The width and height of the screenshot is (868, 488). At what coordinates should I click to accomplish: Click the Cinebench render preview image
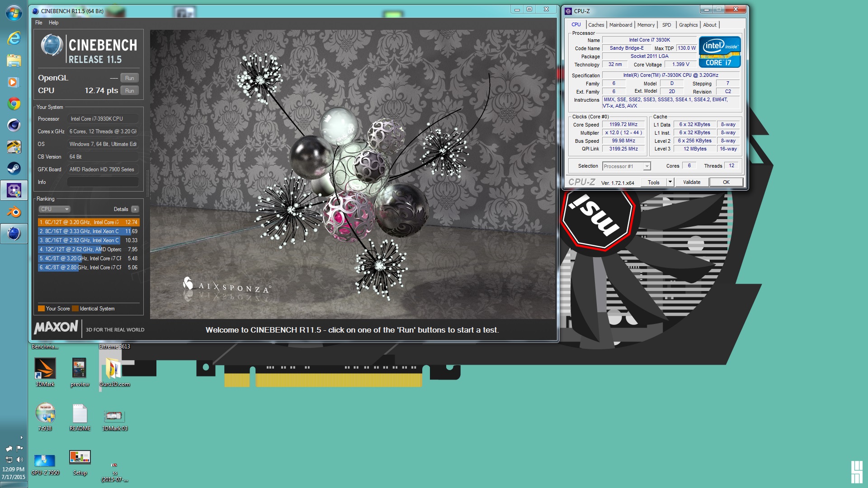[x=353, y=174]
